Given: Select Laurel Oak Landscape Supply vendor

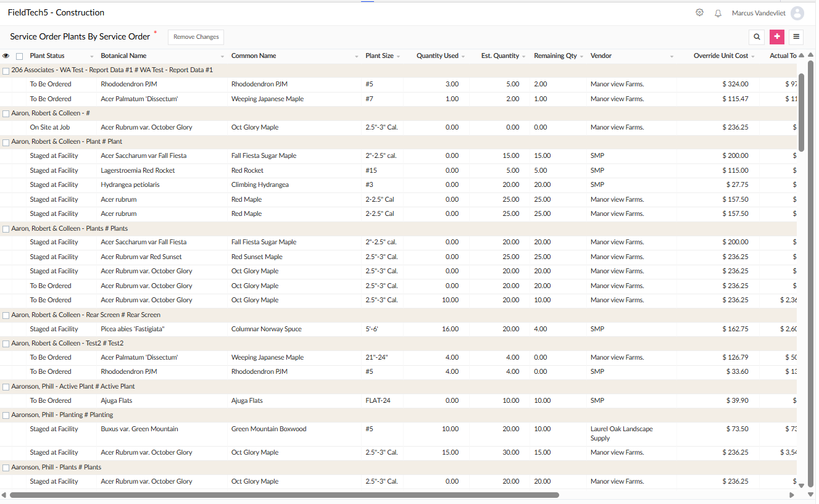Looking at the screenshot, I should pos(622,434).
